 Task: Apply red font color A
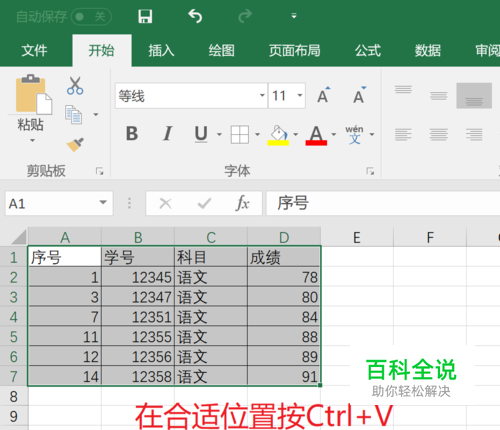[316, 135]
